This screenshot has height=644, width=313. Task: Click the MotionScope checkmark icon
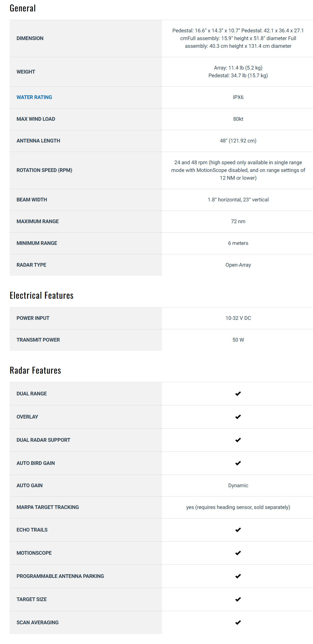tap(238, 553)
